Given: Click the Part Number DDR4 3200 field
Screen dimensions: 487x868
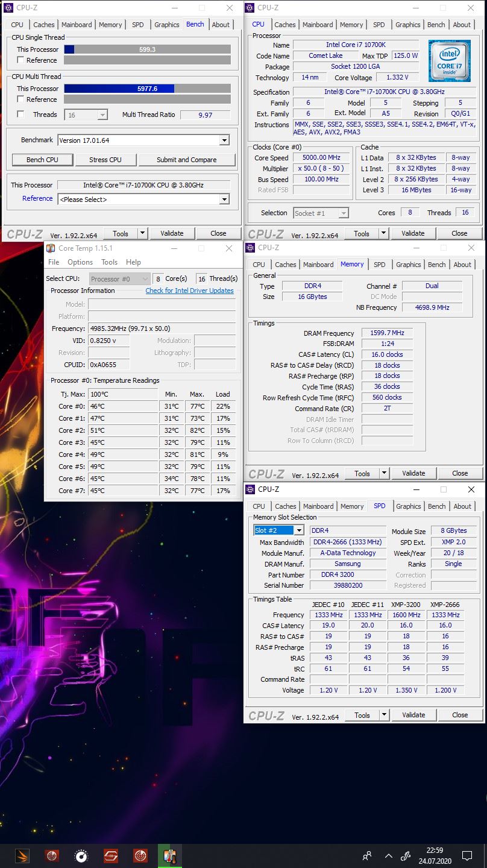Looking at the screenshot, I should point(348,574).
